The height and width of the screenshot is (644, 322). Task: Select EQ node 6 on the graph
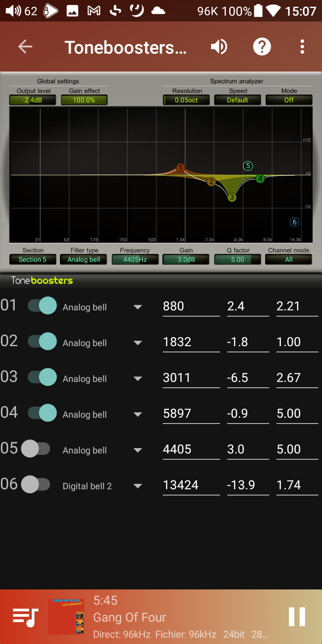click(x=294, y=222)
